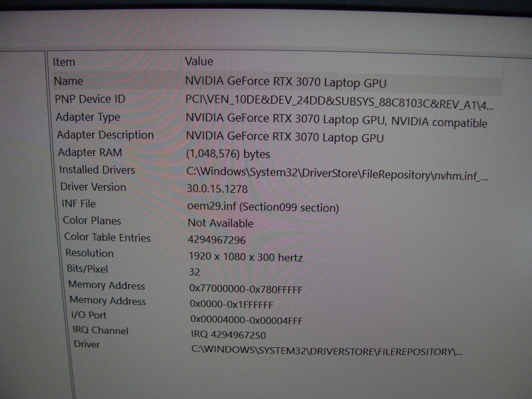Viewport: 532px width, 399px height.
Task: Select the Color Planes row label
Action: coord(92,220)
